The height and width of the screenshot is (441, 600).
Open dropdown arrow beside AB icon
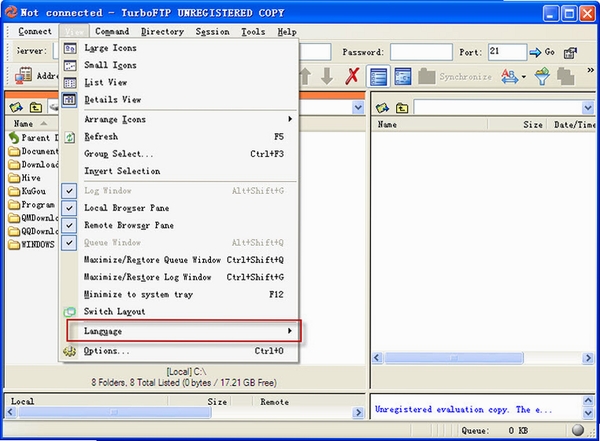click(524, 77)
